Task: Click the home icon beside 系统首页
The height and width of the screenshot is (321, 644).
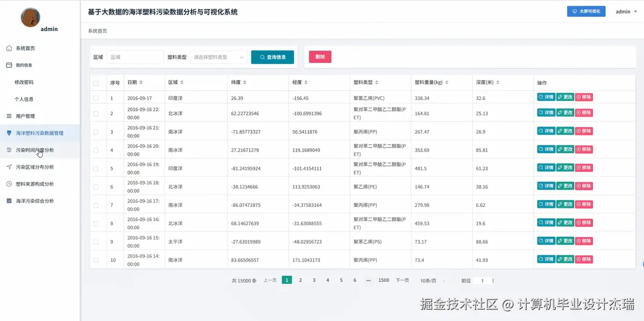Action: (x=9, y=48)
